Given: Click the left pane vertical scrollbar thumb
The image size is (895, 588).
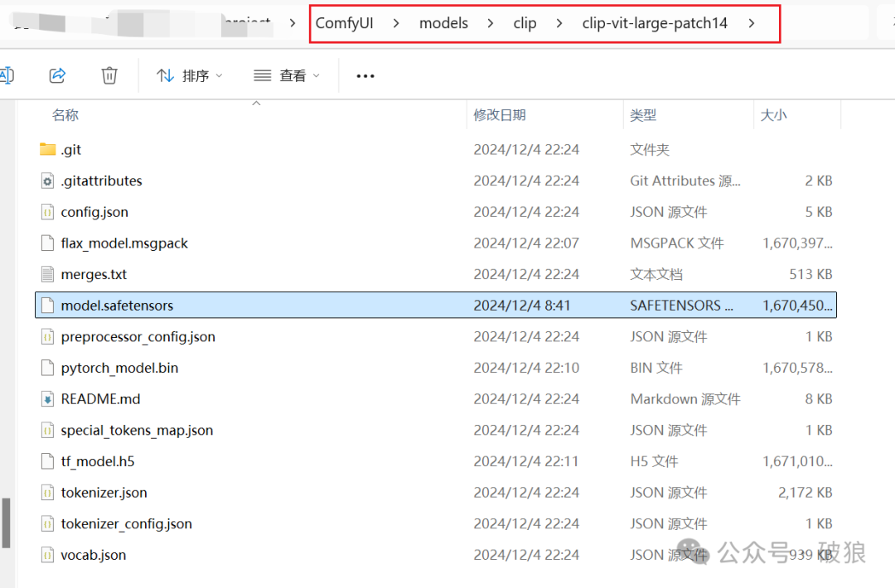Looking at the screenshot, I should [6, 523].
